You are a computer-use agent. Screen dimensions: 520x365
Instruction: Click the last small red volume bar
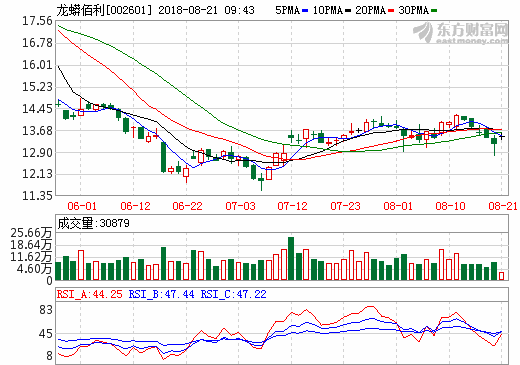pos(502,276)
